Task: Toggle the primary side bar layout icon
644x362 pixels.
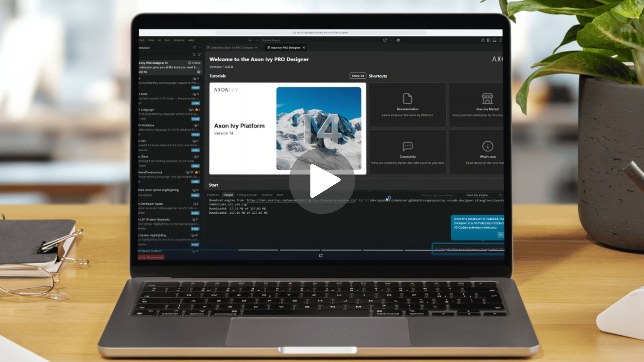Action: click(x=488, y=40)
